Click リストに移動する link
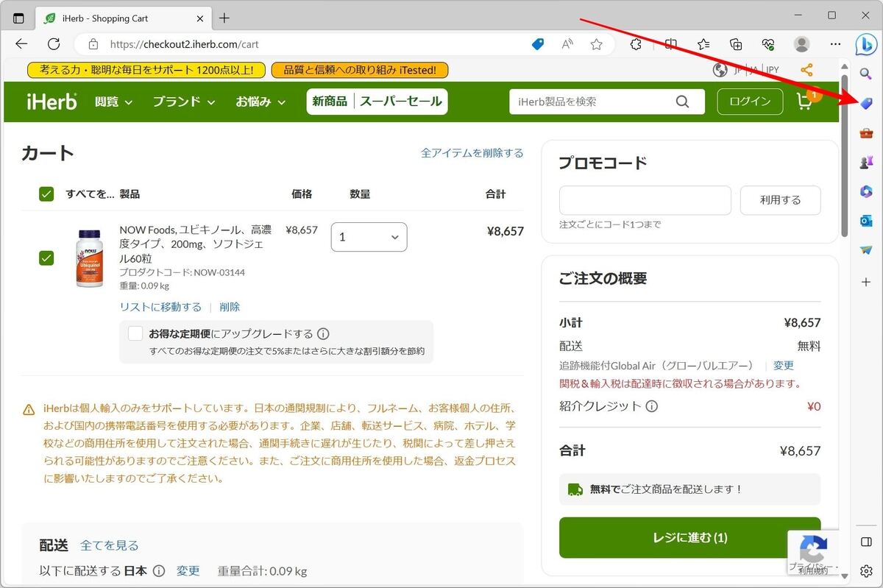The image size is (883, 588). click(160, 307)
